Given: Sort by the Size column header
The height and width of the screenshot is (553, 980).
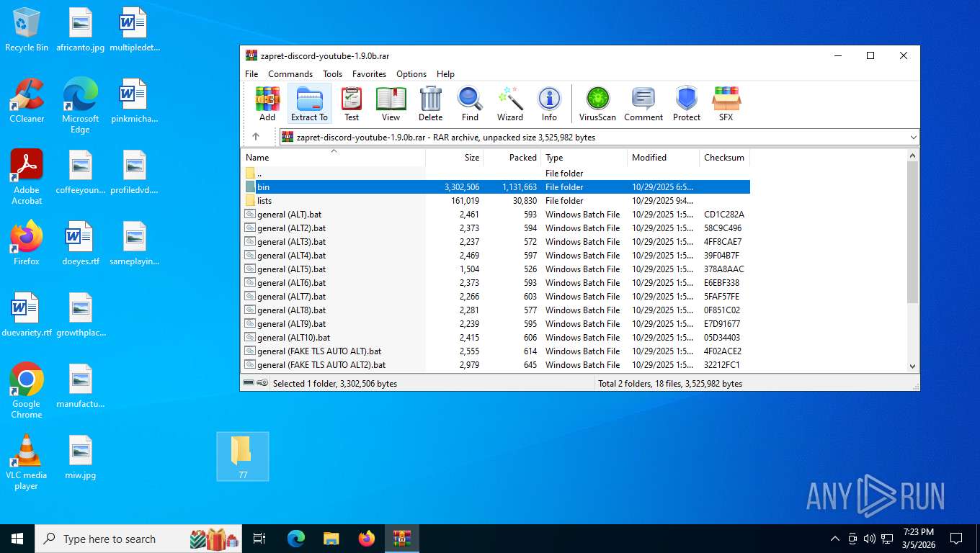Looking at the screenshot, I should pos(454,158).
